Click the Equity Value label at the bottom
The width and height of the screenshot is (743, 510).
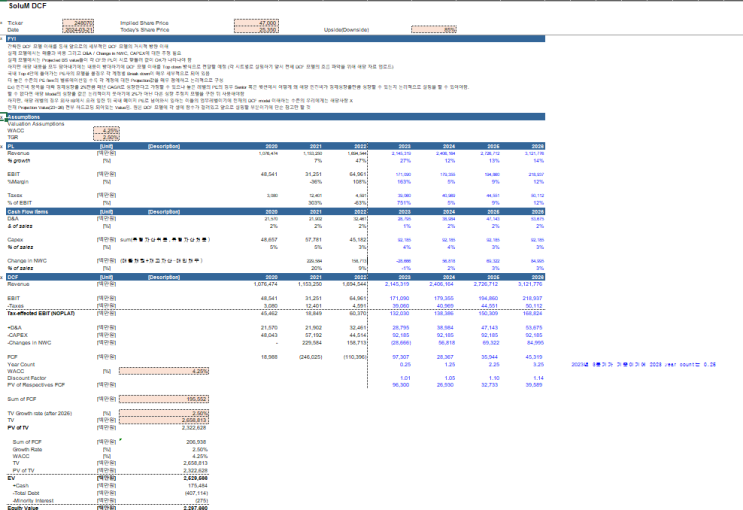point(23,508)
